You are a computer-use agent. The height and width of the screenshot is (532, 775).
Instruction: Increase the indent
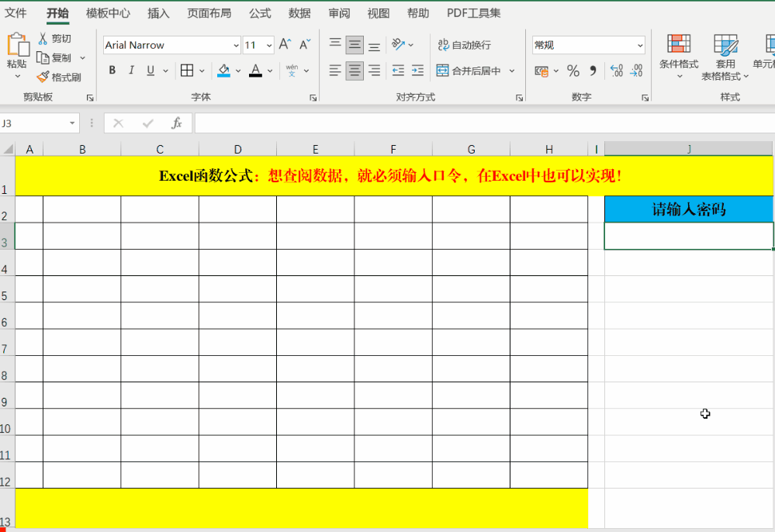[417, 71]
